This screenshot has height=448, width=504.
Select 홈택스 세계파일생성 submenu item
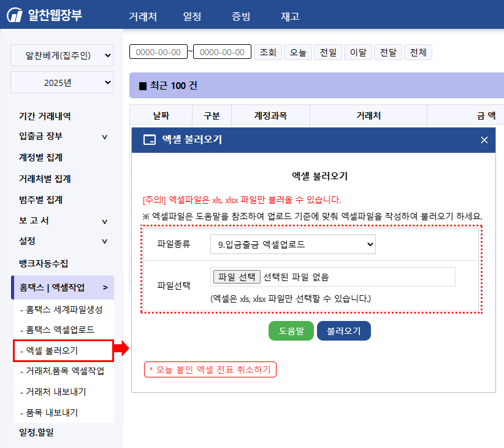point(61,309)
